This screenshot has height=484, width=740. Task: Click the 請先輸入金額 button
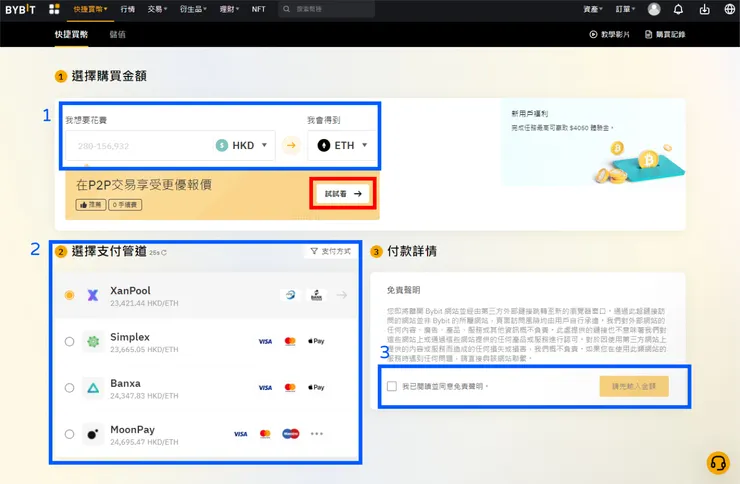pyautogui.click(x=634, y=386)
